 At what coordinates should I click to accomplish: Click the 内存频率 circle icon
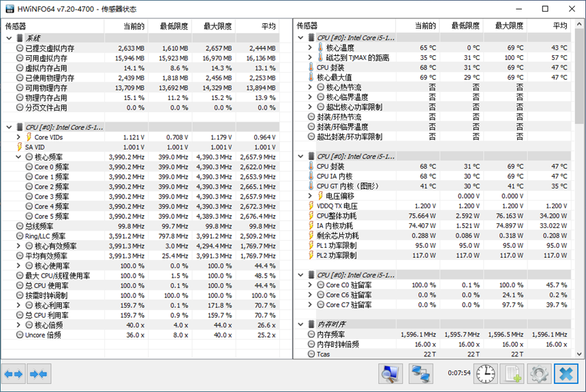click(311, 334)
